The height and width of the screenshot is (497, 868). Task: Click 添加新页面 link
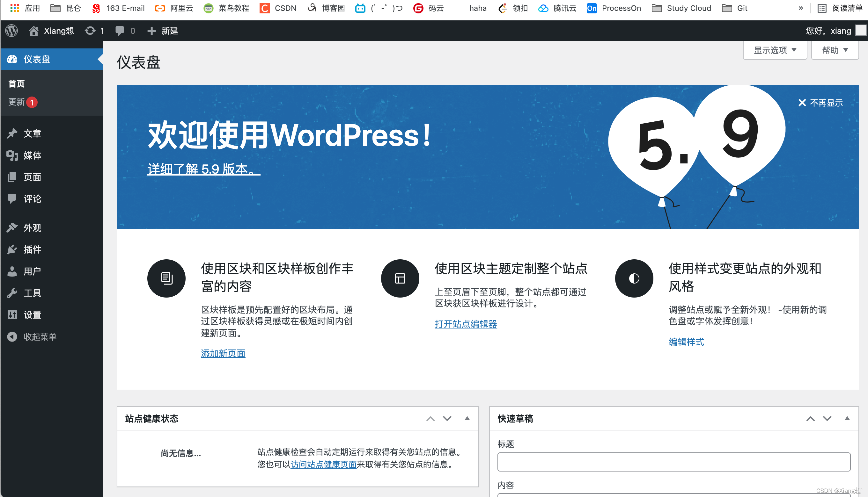(x=223, y=353)
